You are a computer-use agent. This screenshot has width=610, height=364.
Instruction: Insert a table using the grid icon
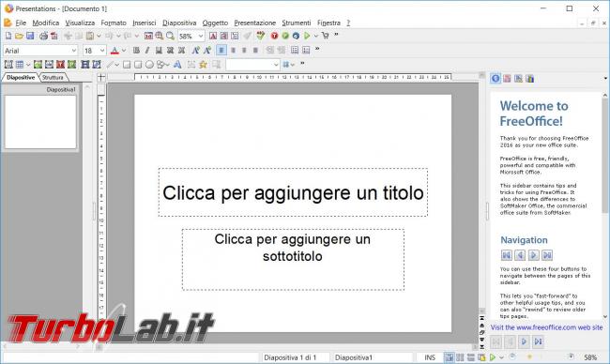click(x=20, y=65)
